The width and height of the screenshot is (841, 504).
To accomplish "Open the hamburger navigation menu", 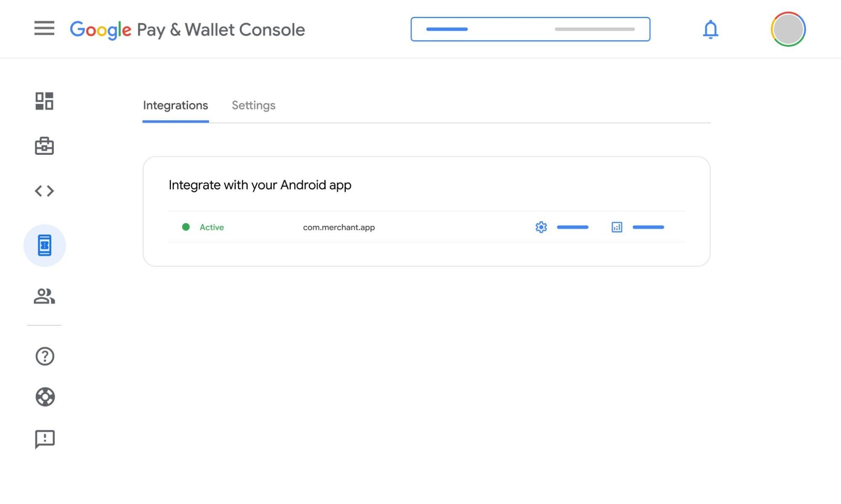I will (x=44, y=28).
